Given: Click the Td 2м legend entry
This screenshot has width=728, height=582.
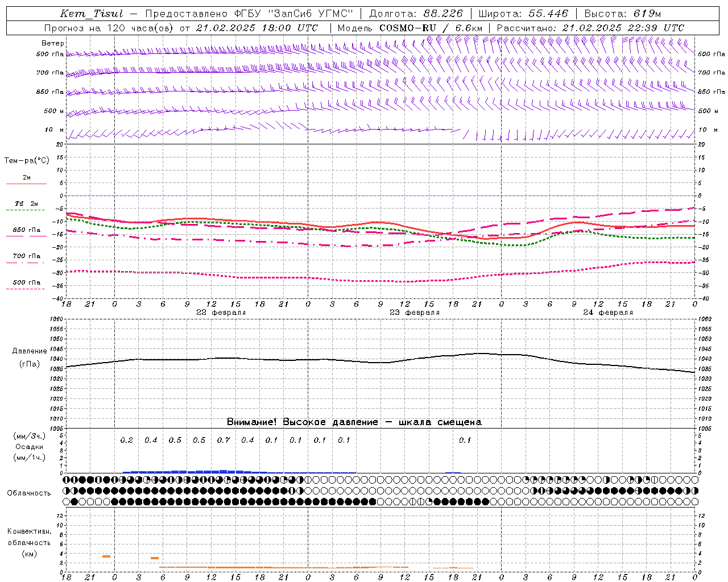Looking at the screenshot, I should click(x=27, y=203).
